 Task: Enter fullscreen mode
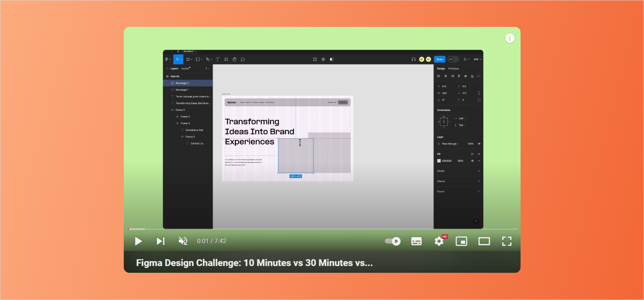(506, 241)
